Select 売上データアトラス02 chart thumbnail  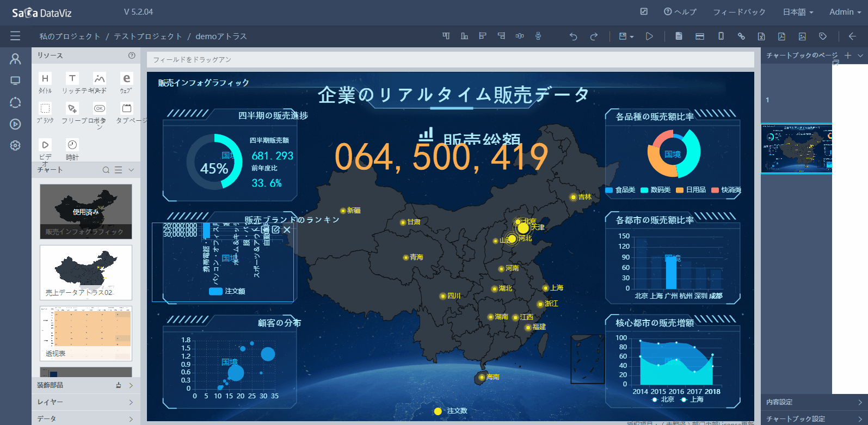[x=86, y=272]
